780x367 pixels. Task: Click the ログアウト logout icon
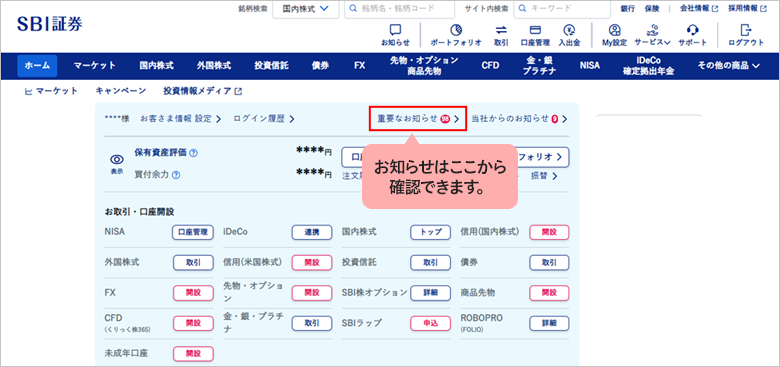[746, 35]
